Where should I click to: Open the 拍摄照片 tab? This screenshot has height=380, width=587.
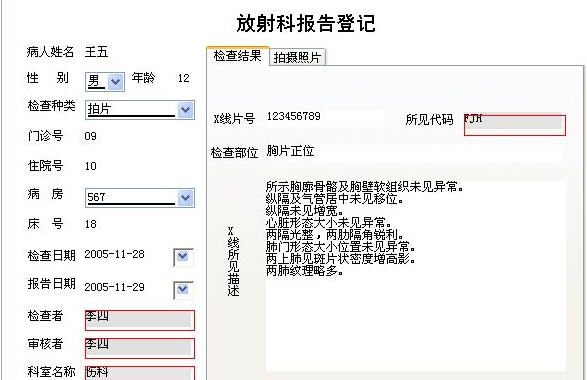[x=297, y=57]
